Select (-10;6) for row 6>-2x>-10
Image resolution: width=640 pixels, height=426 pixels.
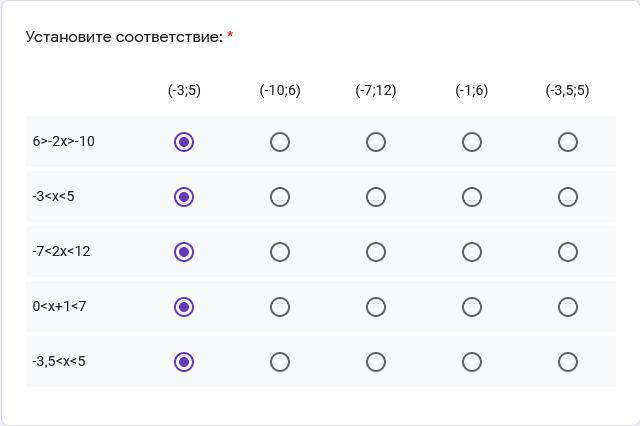point(280,142)
